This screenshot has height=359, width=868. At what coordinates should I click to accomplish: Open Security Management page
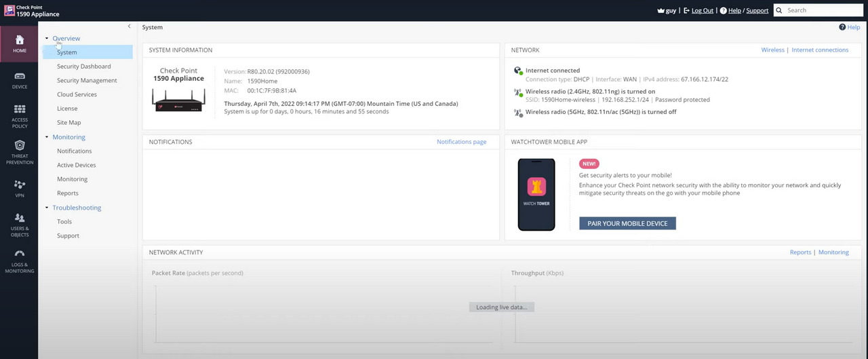click(87, 80)
